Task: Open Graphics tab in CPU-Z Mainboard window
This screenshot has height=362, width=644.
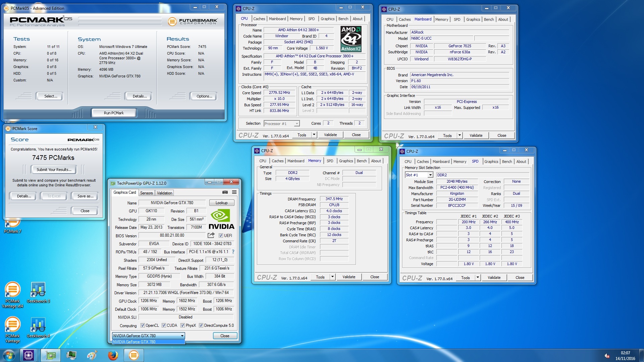Action: pyautogui.click(x=473, y=19)
